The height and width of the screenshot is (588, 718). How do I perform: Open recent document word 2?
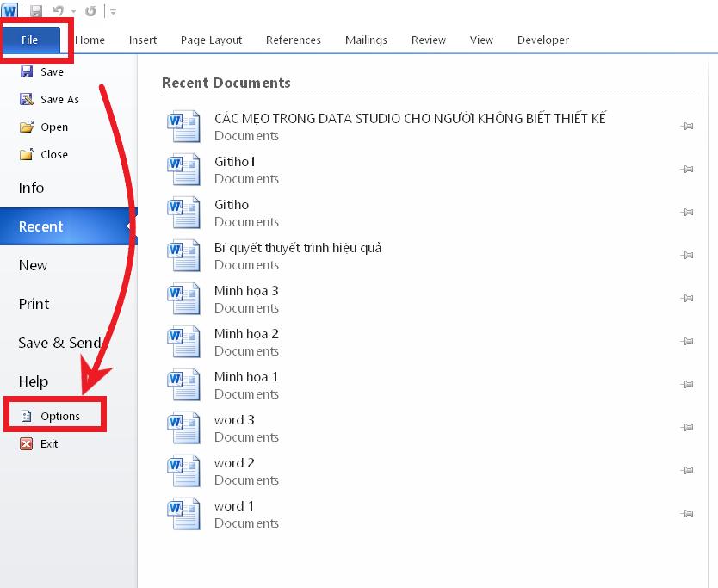430,471
